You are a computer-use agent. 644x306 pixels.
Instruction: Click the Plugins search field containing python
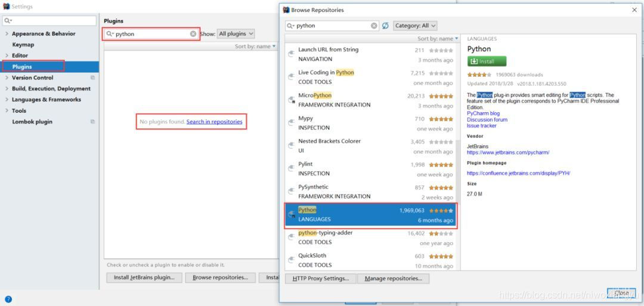click(151, 34)
